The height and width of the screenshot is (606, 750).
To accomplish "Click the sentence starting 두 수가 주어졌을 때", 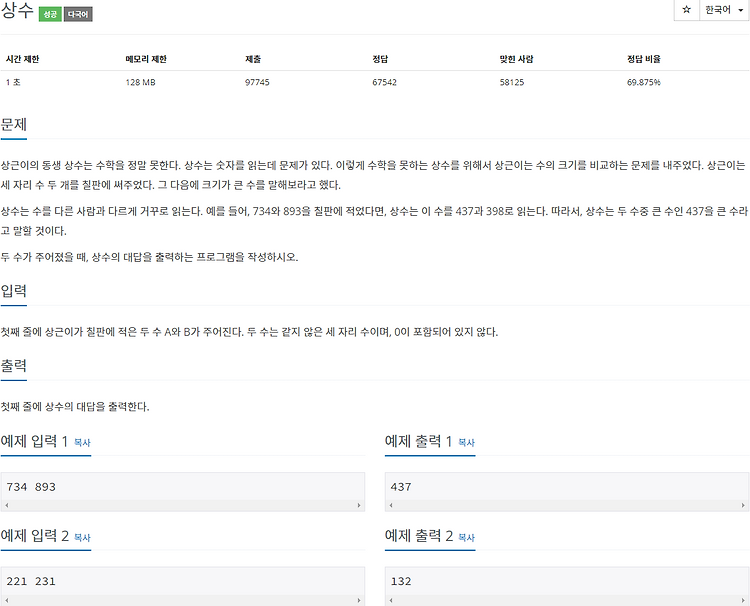I will (149, 257).
